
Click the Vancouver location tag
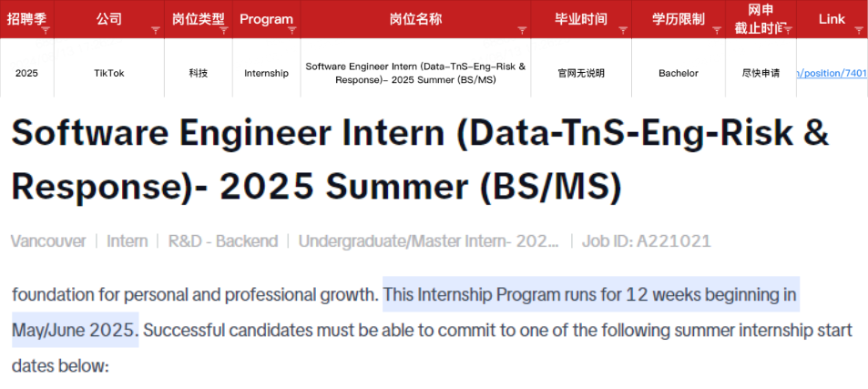coord(48,241)
